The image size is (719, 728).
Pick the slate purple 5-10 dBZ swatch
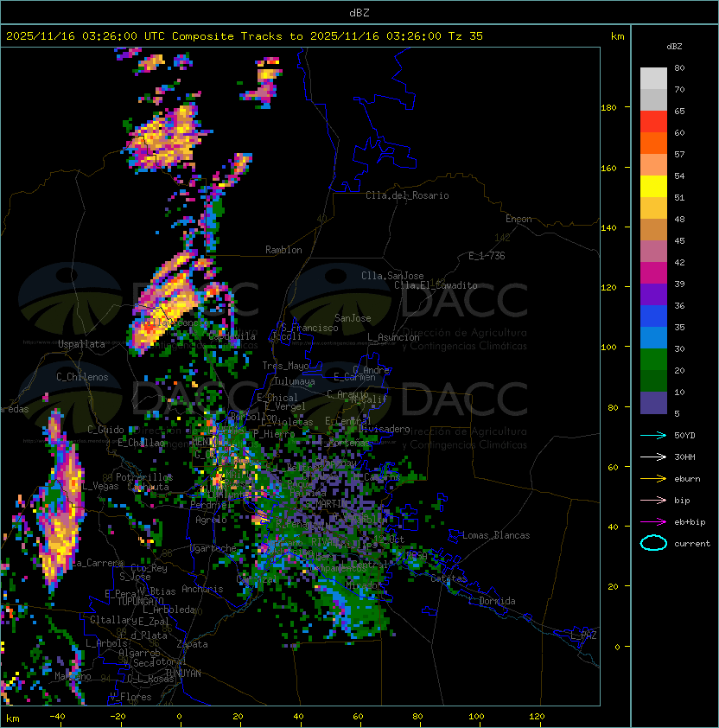653,403
